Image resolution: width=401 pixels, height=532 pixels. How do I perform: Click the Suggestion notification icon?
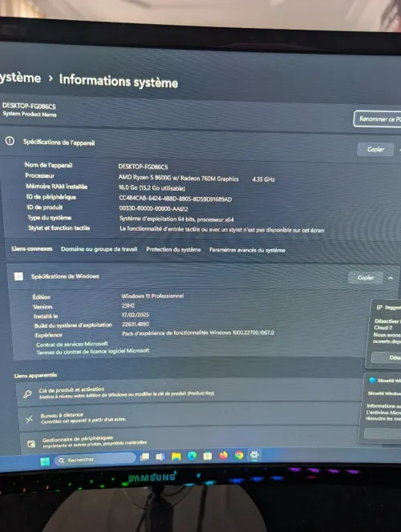379,308
